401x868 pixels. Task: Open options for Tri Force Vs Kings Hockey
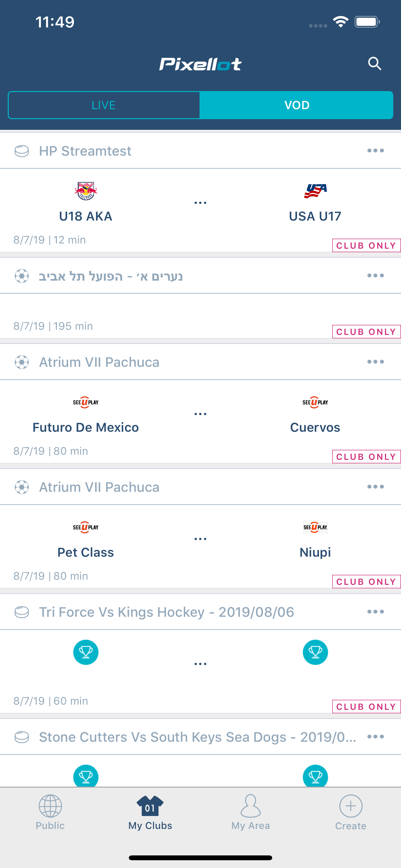click(375, 612)
